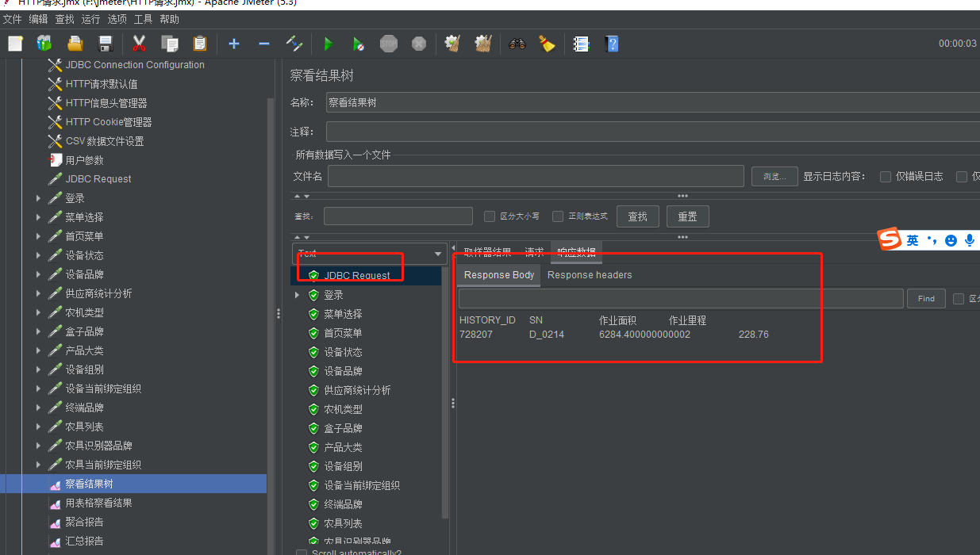Viewport: 980px width, 555px height.
Task: Toggle regular expression search checkbox
Action: pos(558,216)
